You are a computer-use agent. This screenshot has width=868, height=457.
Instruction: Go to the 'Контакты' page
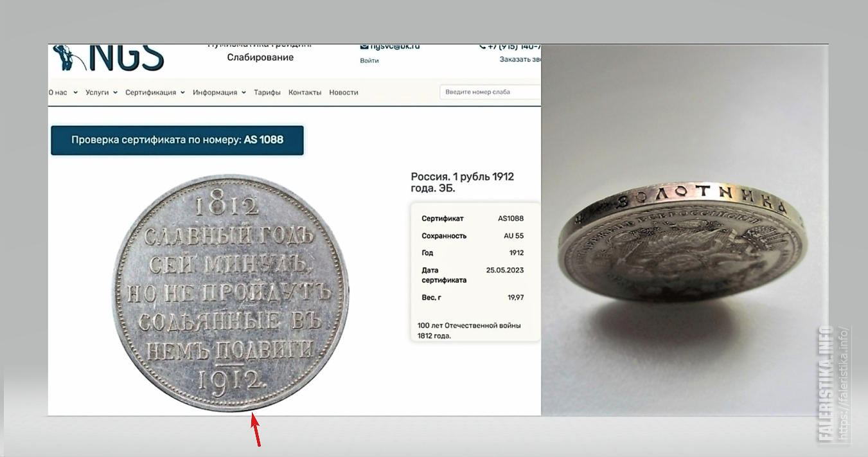pos(305,93)
